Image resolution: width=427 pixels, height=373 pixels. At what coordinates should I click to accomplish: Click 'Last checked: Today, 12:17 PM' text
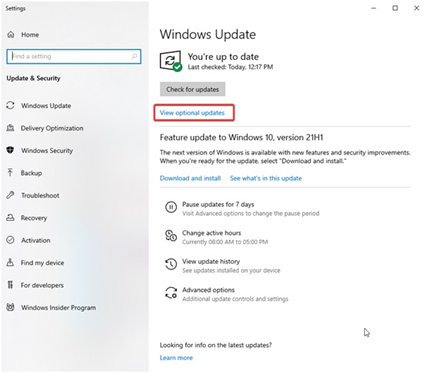pos(230,67)
